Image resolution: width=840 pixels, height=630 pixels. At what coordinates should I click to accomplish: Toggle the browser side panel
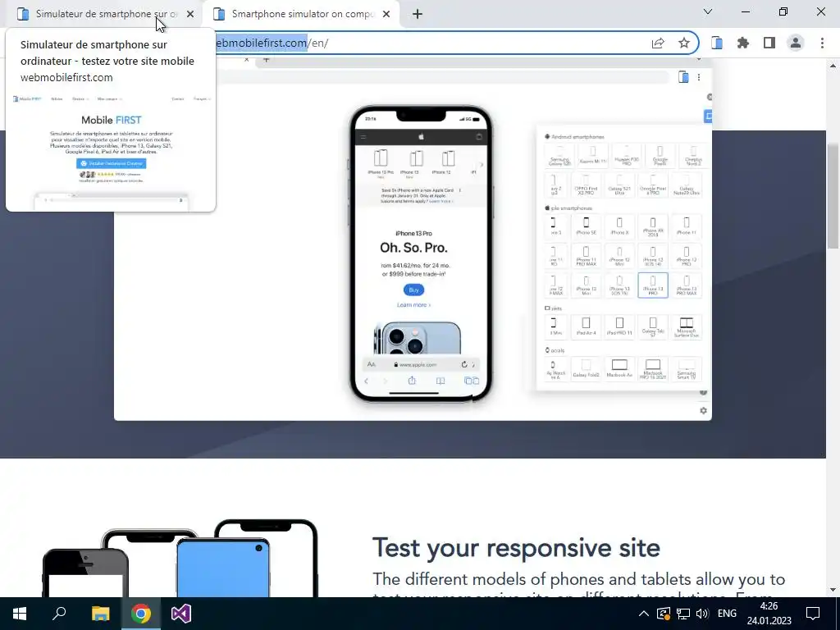[769, 43]
